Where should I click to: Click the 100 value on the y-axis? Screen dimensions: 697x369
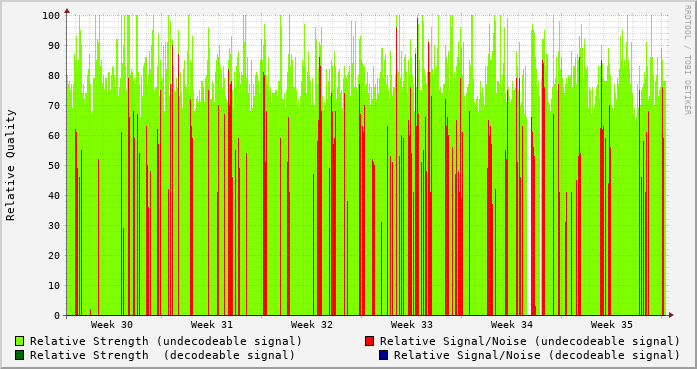click(x=51, y=16)
